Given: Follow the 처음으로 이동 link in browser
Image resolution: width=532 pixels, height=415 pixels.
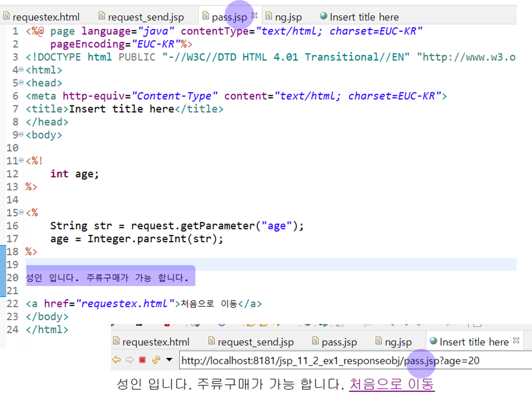Looking at the screenshot, I should pyautogui.click(x=392, y=384).
